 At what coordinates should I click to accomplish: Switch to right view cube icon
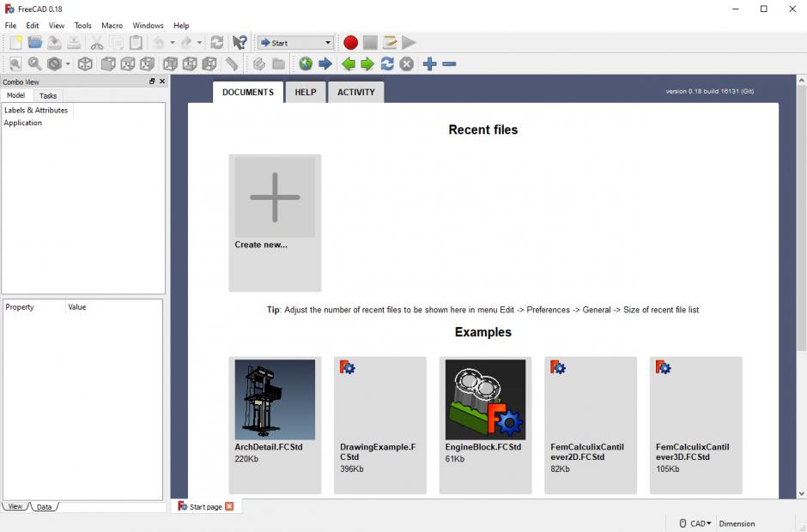tap(147, 63)
